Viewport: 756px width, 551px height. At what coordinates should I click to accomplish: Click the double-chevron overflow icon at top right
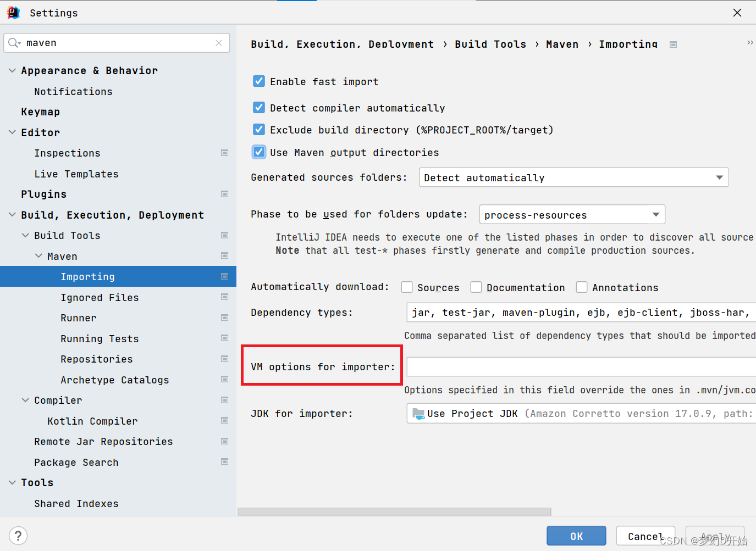pos(750,42)
